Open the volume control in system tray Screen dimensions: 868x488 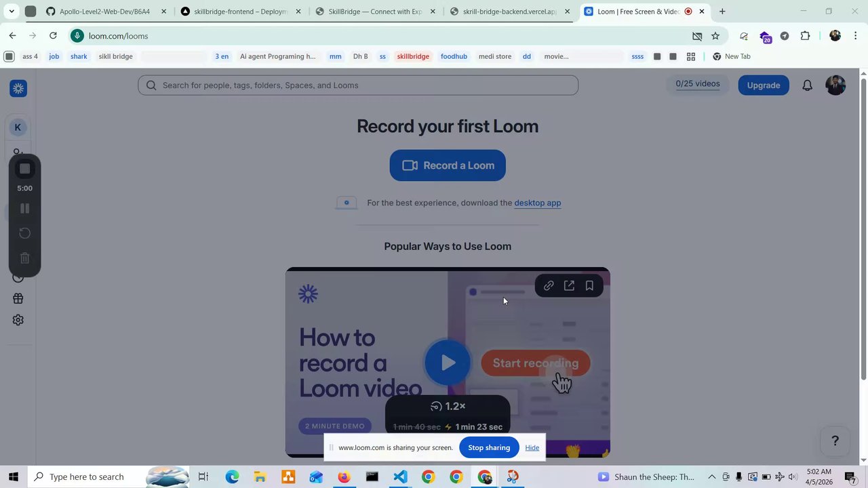point(793,476)
